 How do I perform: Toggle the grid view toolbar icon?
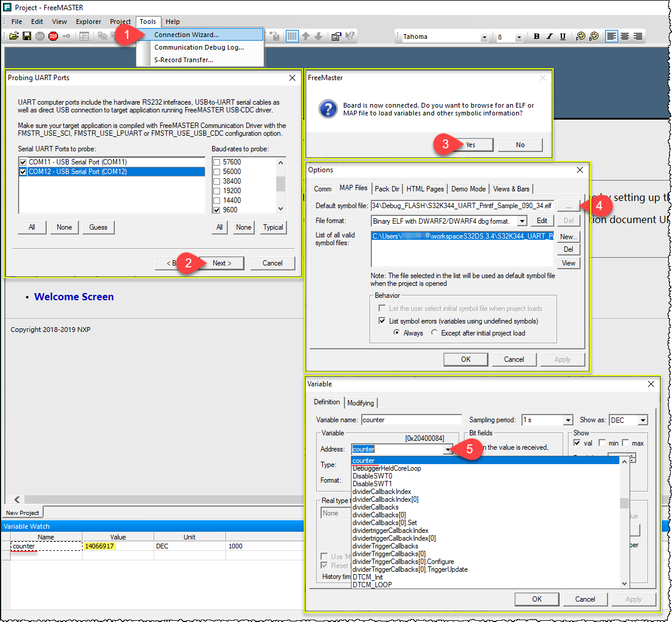(x=291, y=36)
